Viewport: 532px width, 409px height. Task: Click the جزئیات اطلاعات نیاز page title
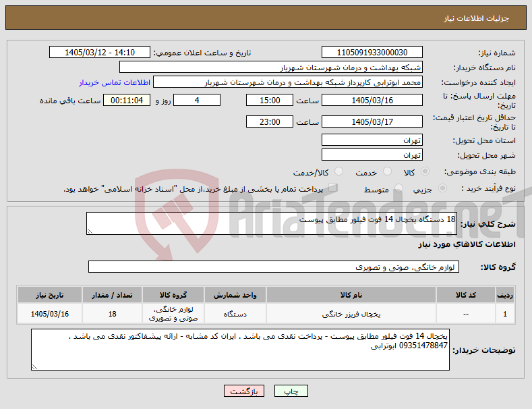tap(476, 18)
